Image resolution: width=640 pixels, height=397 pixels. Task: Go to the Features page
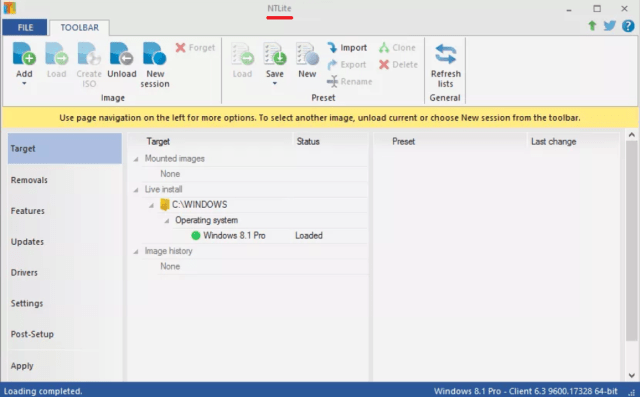[64, 211]
